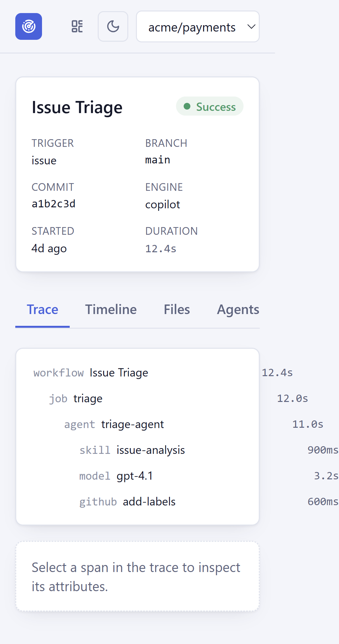Viewport: 339px width, 644px height.
Task: Toggle dark mode with the moon button
Action: (x=113, y=26)
